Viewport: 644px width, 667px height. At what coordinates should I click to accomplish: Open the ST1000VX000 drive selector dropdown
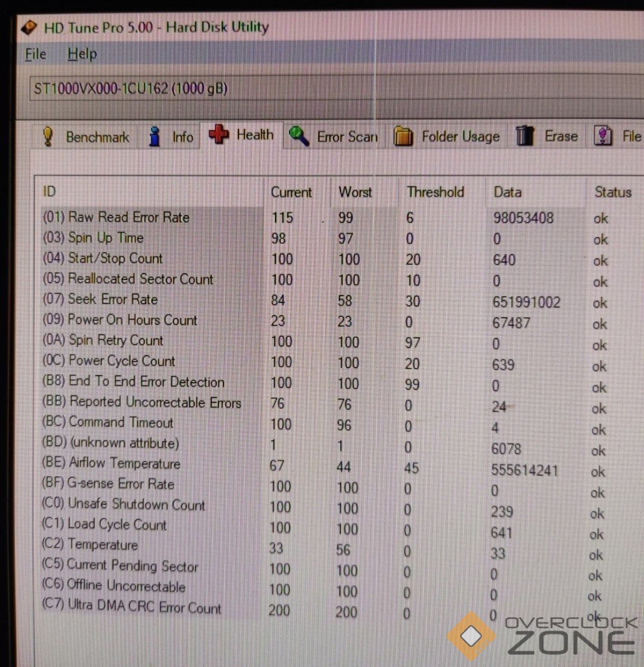(x=336, y=88)
